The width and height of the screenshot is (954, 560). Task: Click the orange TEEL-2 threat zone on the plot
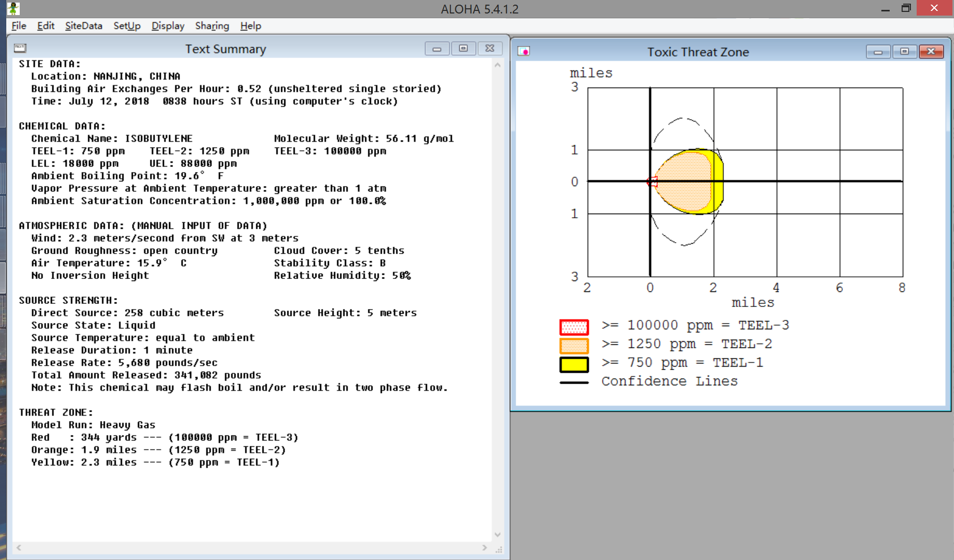pyautogui.click(x=685, y=181)
